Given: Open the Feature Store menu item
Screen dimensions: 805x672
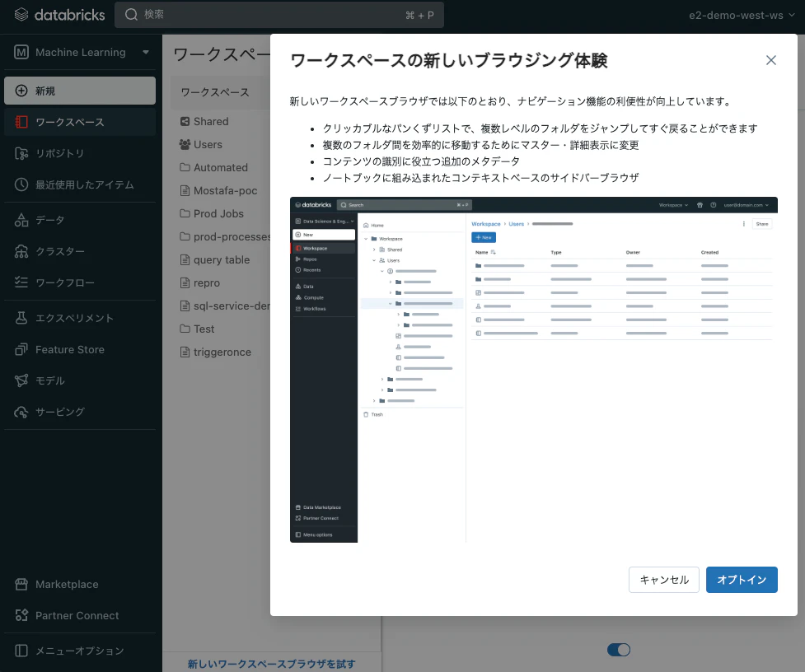Looking at the screenshot, I should (80, 349).
